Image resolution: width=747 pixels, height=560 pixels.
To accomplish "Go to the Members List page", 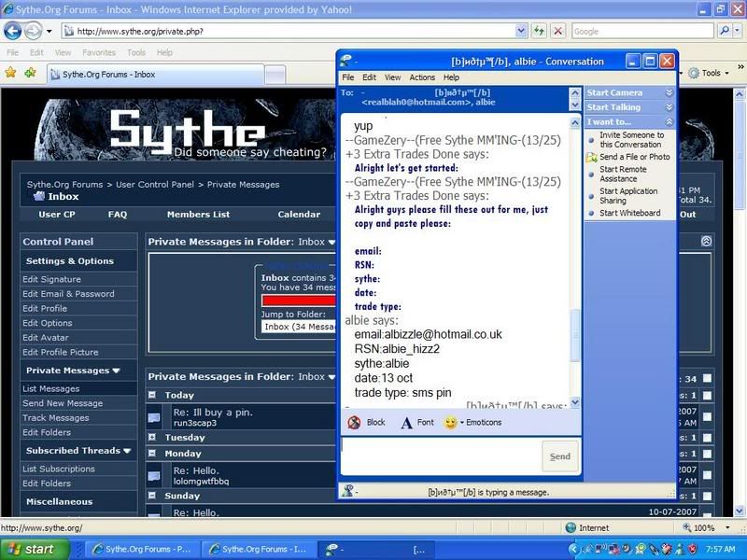I will [198, 215].
